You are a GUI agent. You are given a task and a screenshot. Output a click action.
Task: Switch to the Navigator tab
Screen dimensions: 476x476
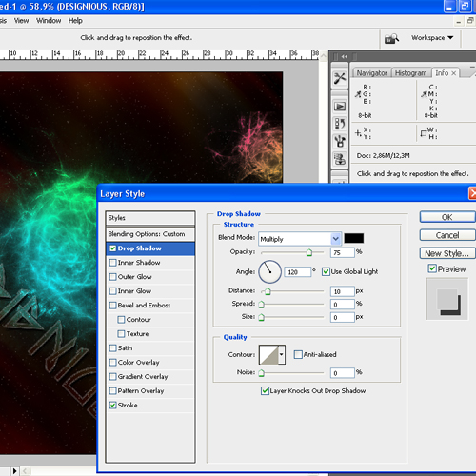tap(371, 73)
